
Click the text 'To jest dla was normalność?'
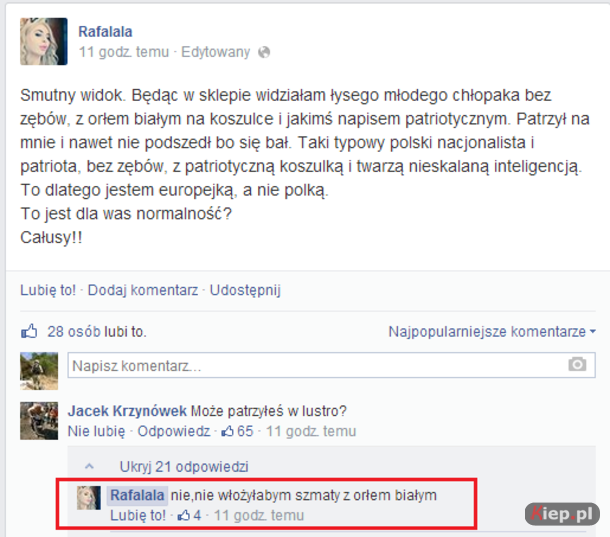click(126, 214)
